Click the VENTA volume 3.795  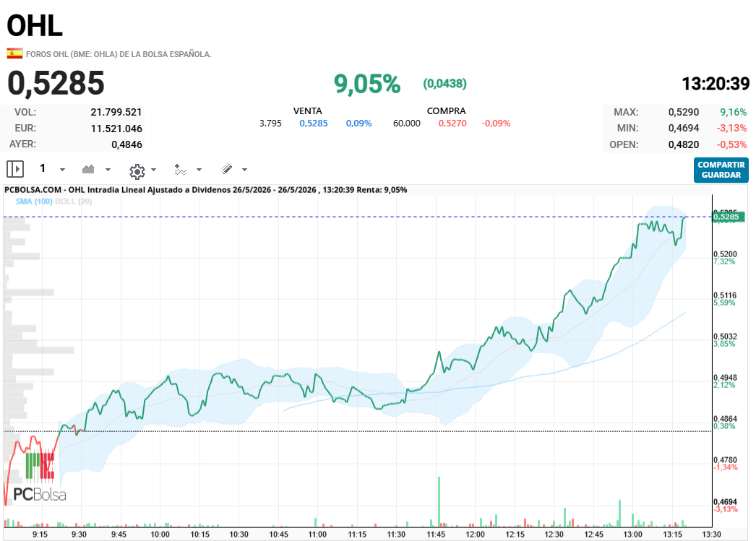270,124
